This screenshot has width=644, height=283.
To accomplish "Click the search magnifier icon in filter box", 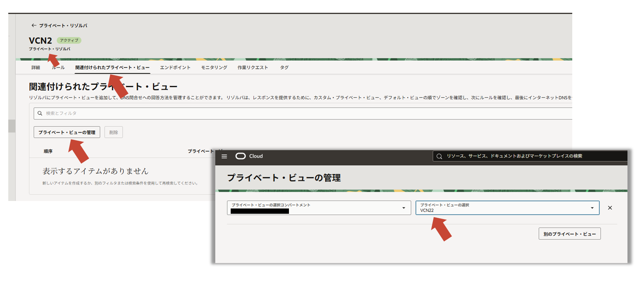I will 40,113.
